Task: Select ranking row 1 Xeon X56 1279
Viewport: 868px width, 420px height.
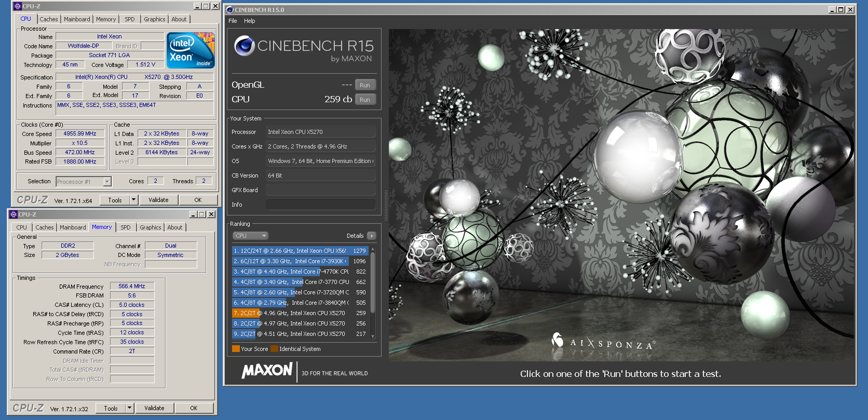Action: (x=300, y=251)
